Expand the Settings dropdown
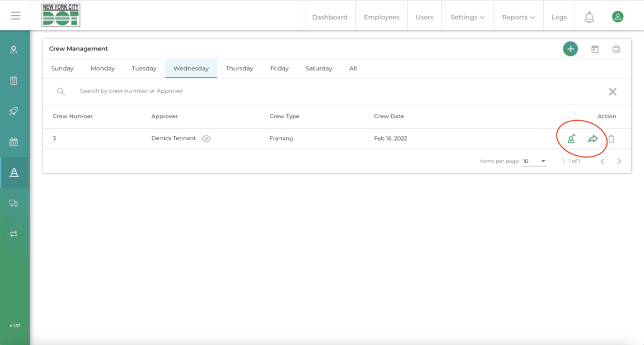This screenshot has width=644, height=345. click(x=467, y=17)
